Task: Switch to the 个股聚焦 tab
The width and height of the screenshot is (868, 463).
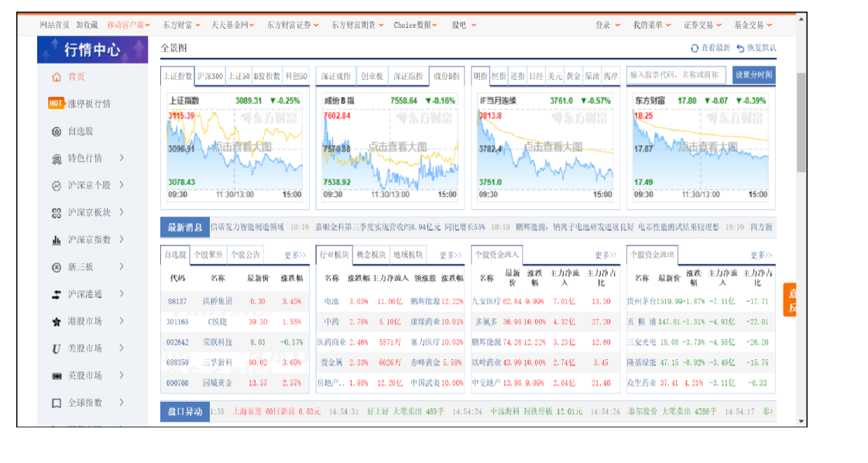Action: tap(208, 255)
